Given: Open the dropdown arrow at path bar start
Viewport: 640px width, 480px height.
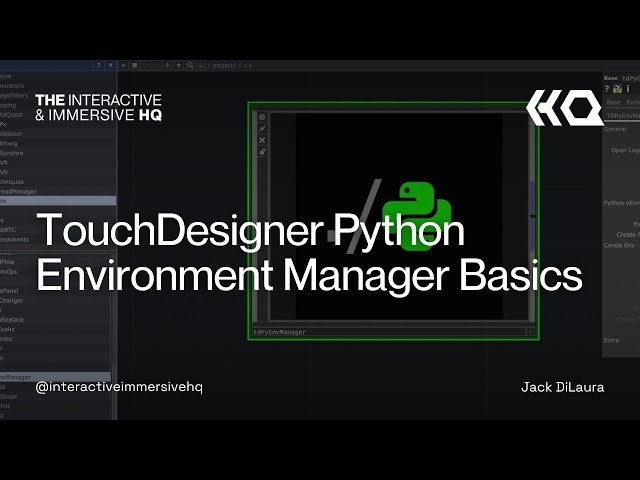Looking at the screenshot, I should (124, 65).
